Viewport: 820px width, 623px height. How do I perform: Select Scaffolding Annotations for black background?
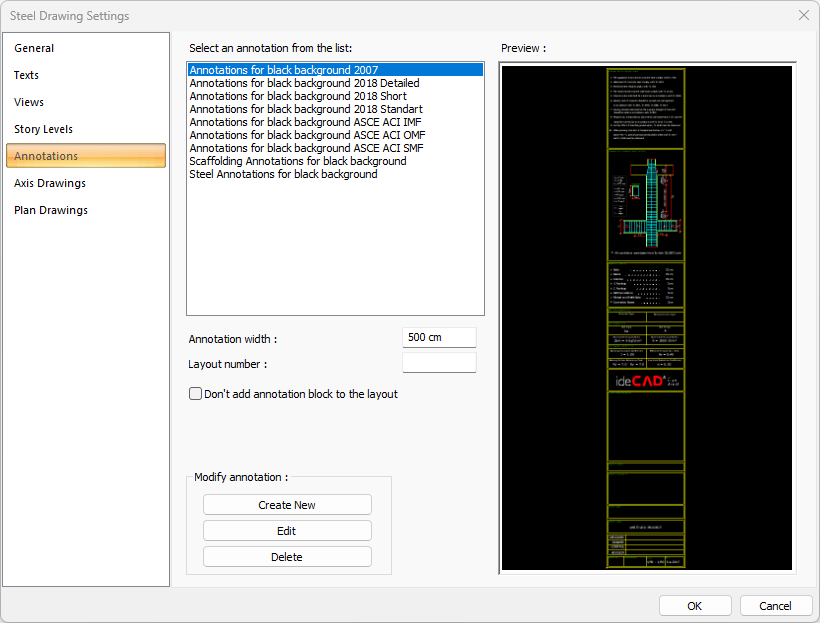297,161
